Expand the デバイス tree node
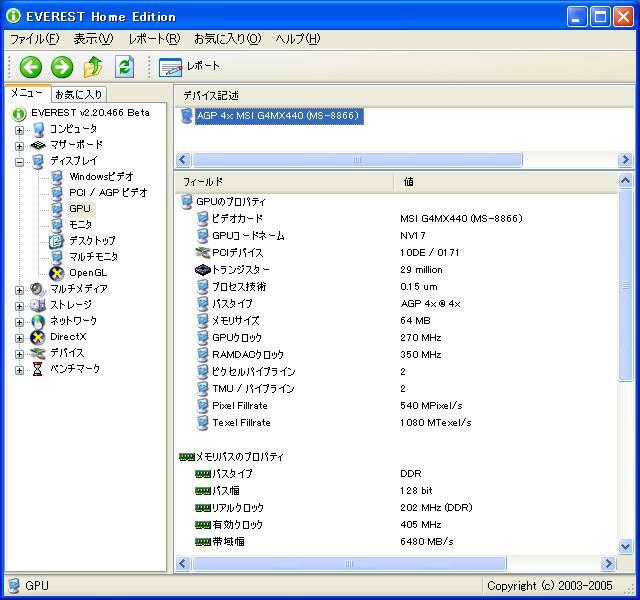 pos(19,354)
